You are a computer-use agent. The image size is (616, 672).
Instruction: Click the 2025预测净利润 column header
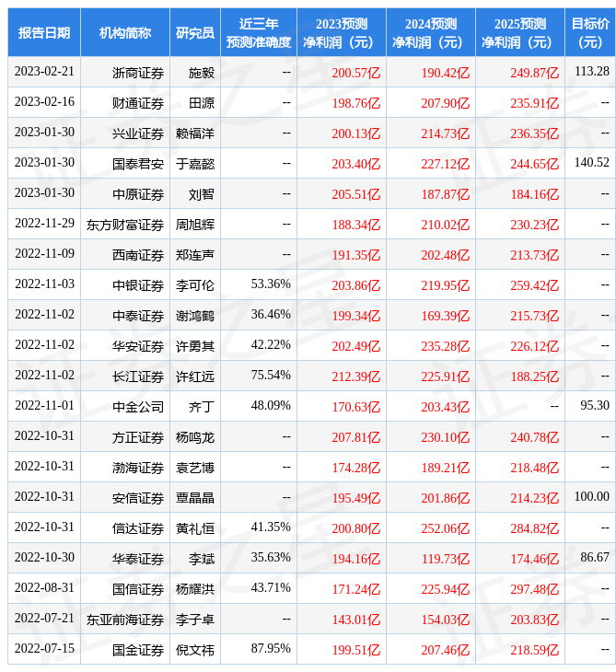[x=520, y=32]
